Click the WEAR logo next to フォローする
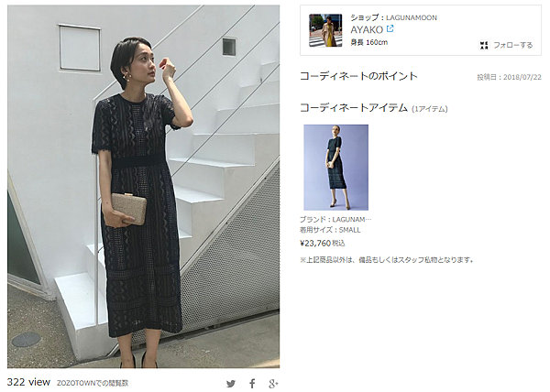 tap(484, 45)
